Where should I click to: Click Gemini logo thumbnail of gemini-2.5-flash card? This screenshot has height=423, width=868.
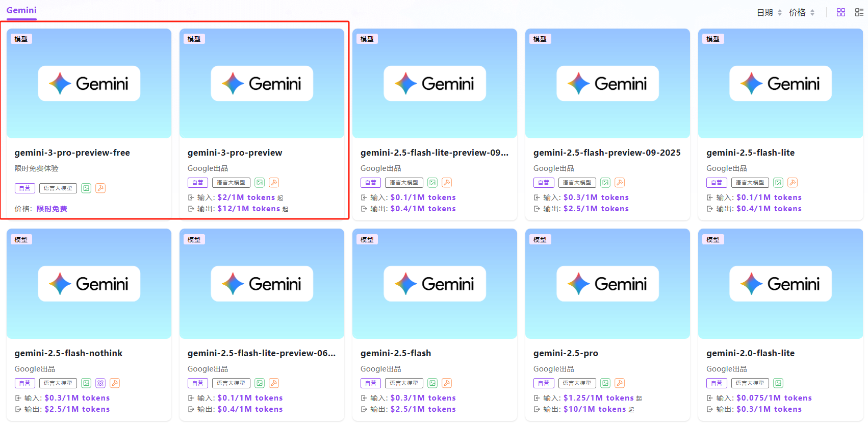435,284
